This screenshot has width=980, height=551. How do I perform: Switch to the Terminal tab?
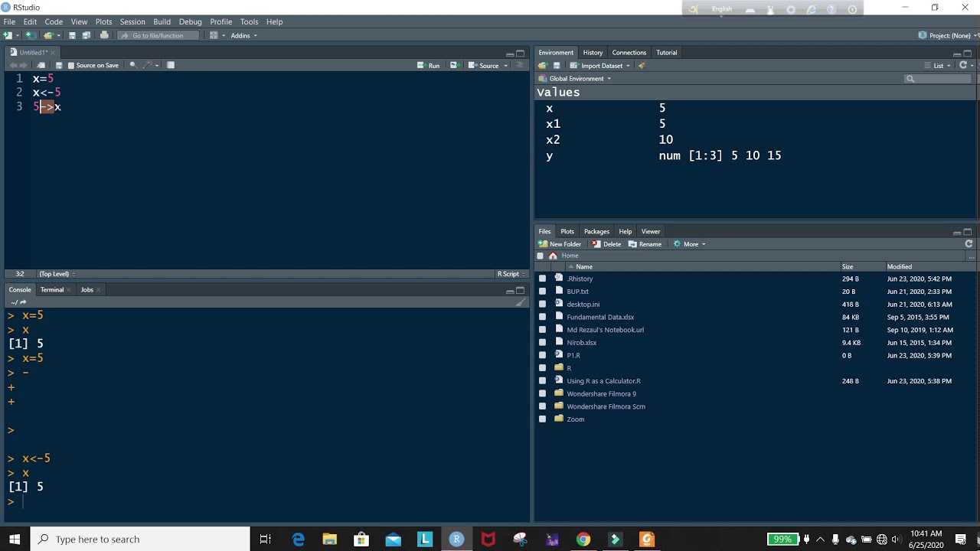(x=52, y=290)
